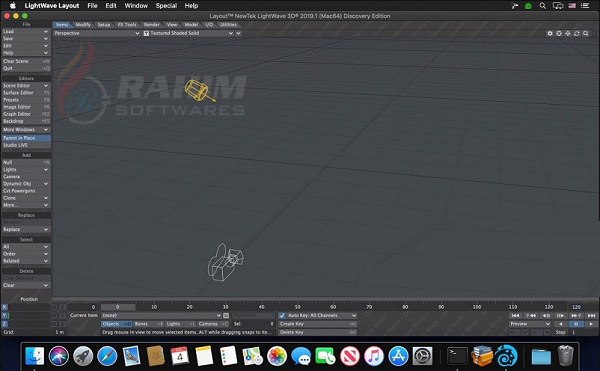Viewport: 600px width, 371px height.
Task: Open Spotlight search in menu bar
Action: pos(543,6)
